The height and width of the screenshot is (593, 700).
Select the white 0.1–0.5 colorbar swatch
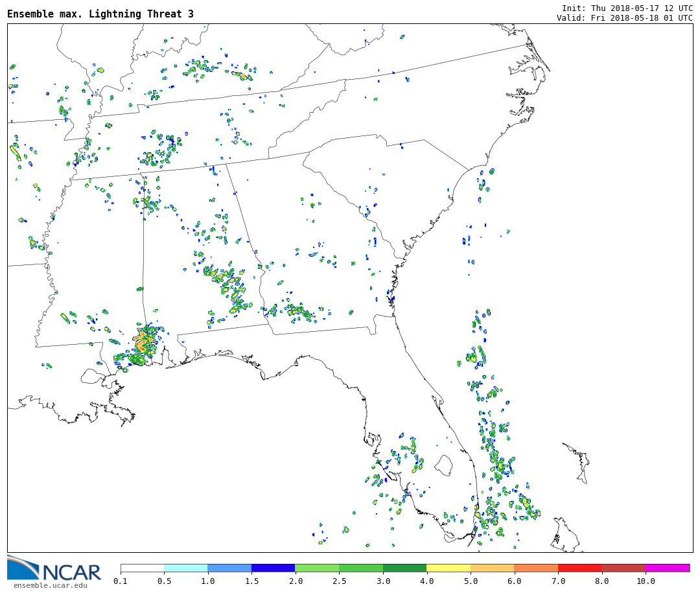pos(142,568)
